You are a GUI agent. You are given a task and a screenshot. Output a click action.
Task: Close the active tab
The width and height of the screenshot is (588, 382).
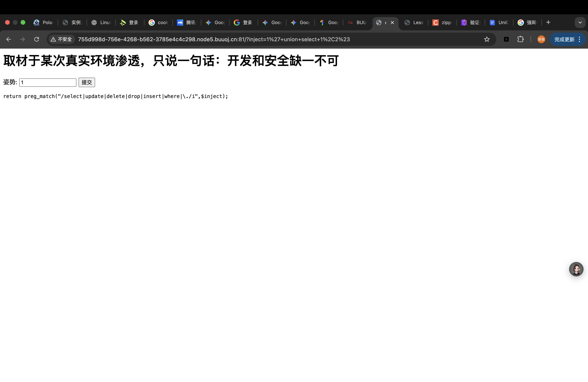pos(392,23)
